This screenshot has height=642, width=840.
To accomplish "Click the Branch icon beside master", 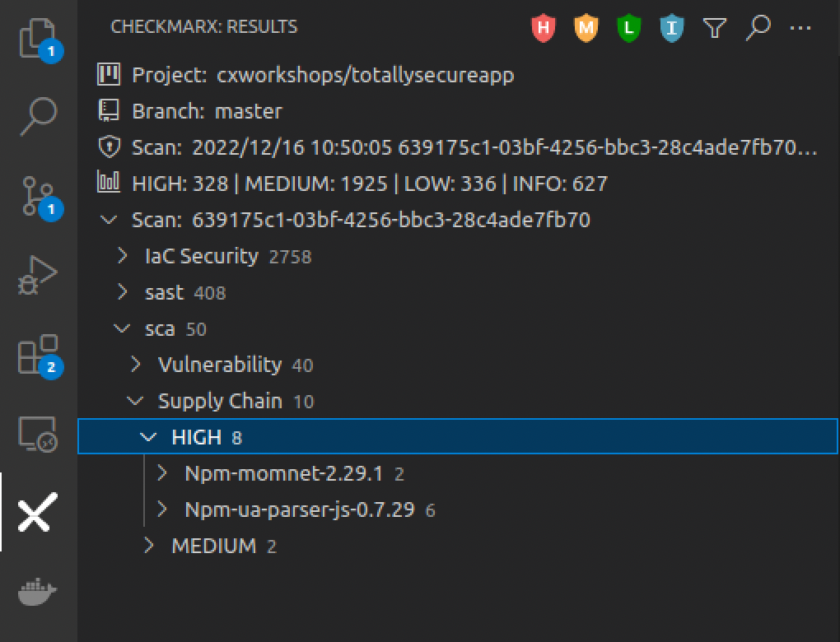I will point(109,111).
